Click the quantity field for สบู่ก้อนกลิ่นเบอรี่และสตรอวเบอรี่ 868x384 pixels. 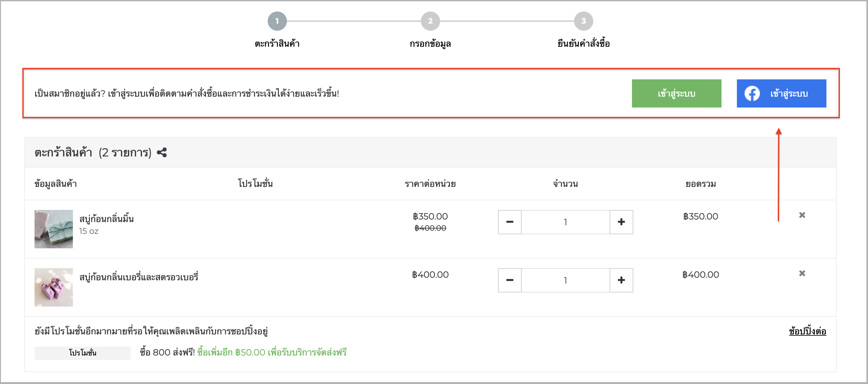pos(565,281)
